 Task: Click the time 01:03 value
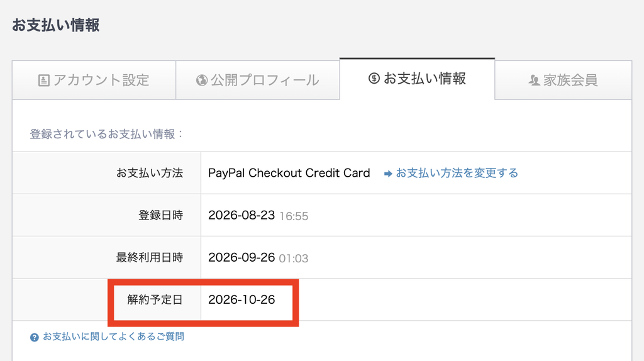click(294, 258)
